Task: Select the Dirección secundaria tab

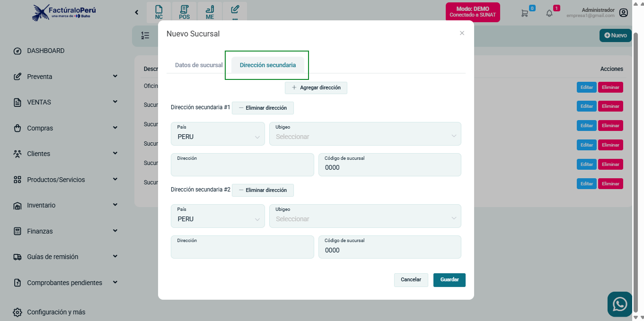Action: click(268, 65)
